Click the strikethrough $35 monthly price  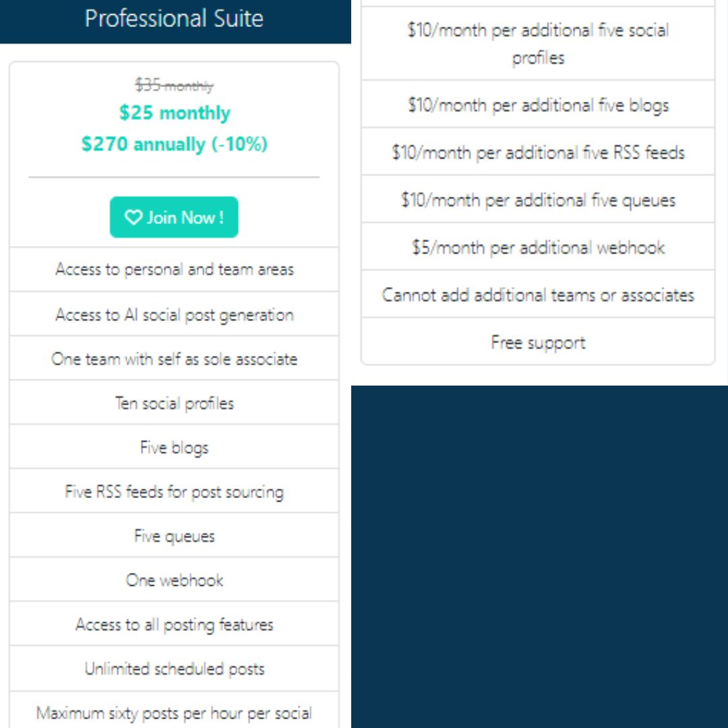click(175, 86)
